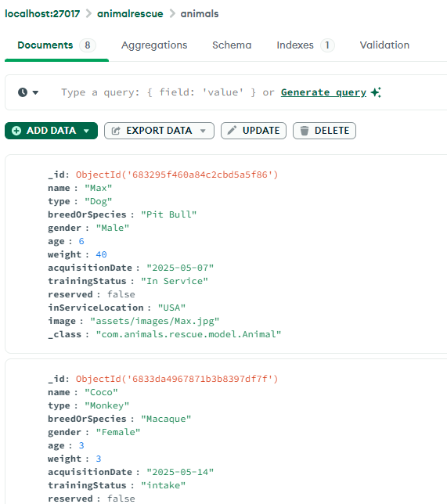The image size is (447, 504).
Task: Click reserved value false in Coco document
Action: [121, 499]
